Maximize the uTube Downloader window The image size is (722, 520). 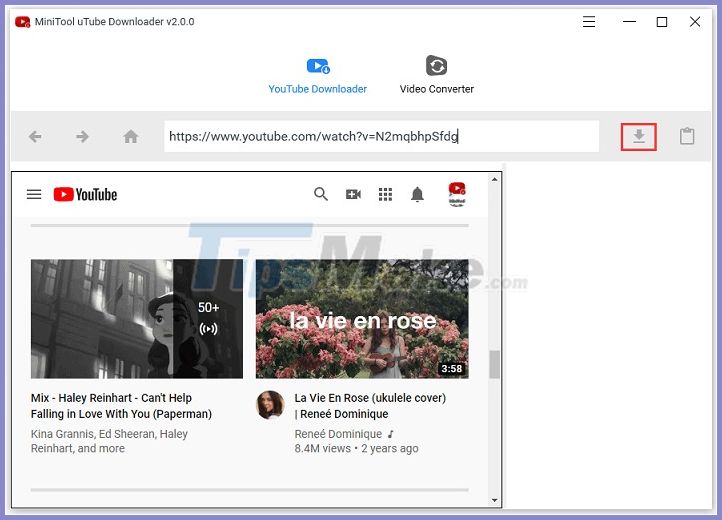[662, 22]
